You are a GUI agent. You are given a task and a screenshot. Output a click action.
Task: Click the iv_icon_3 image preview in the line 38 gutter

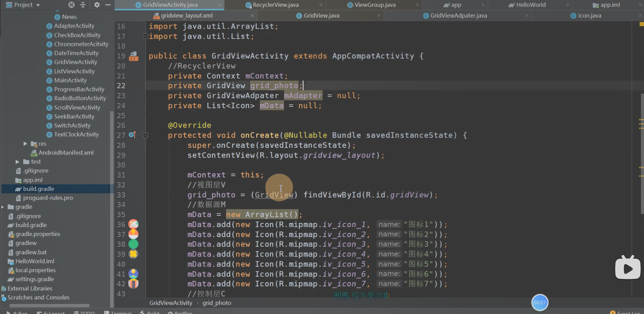coord(133,244)
